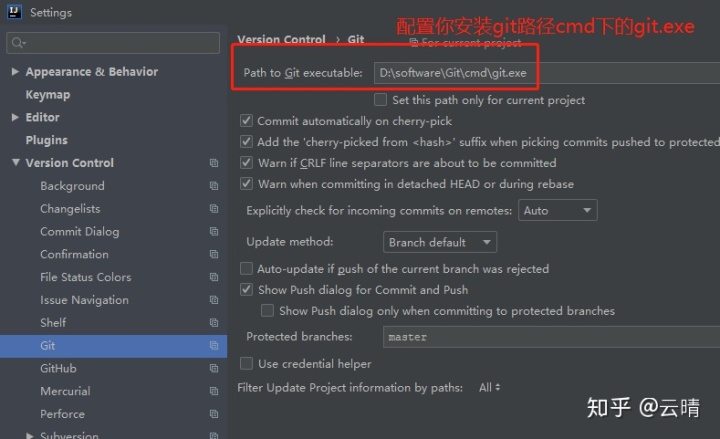
Task: Enable Set this path only for current project
Action: (x=380, y=100)
